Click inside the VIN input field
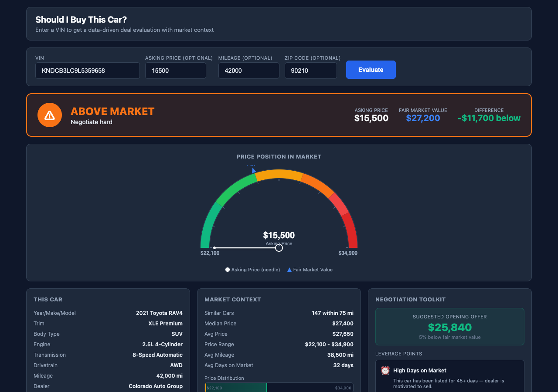 [87, 70]
